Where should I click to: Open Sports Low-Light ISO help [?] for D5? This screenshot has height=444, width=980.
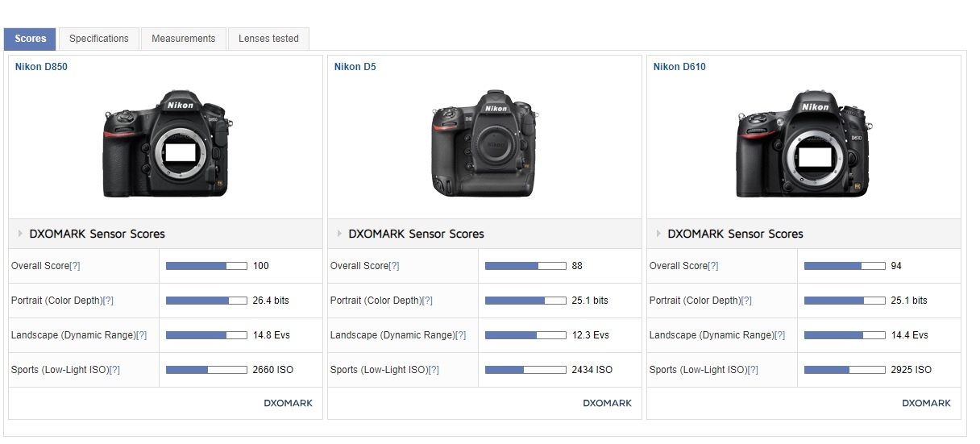pyautogui.click(x=434, y=370)
